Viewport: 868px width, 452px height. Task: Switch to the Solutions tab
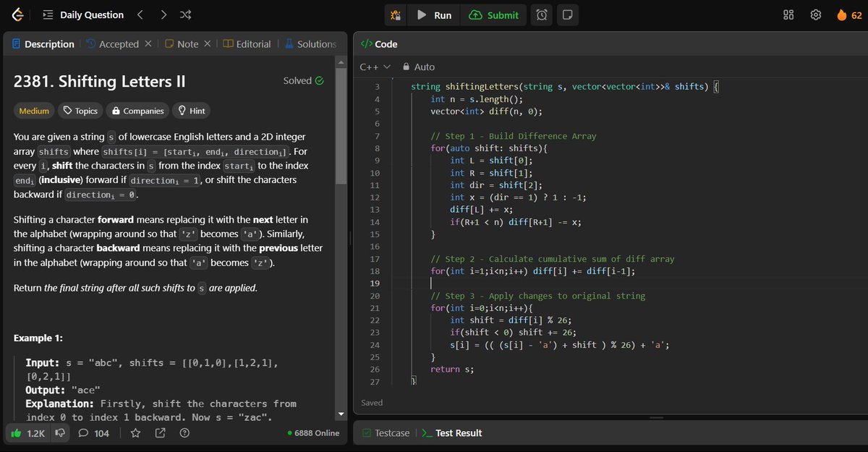click(x=309, y=44)
